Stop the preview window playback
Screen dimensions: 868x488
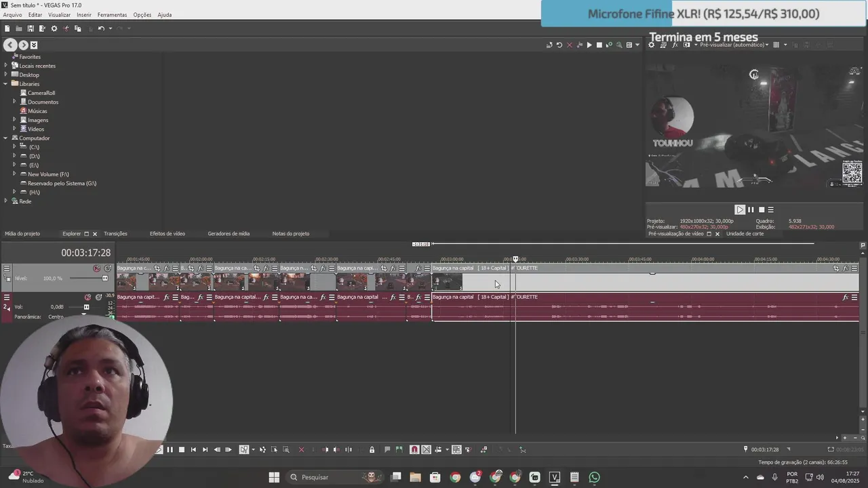point(761,209)
